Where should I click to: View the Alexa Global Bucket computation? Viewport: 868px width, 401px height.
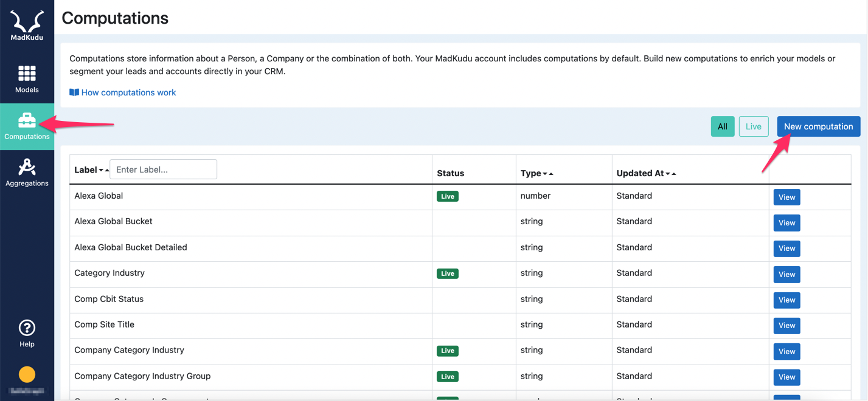[786, 223]
